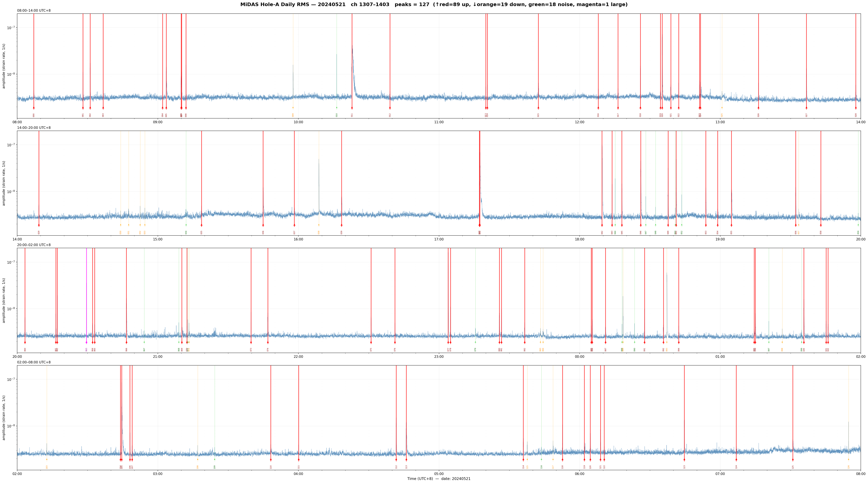Click the red peak marker labeled 015
Screen dimensions: 868x483
pos(538,108)
